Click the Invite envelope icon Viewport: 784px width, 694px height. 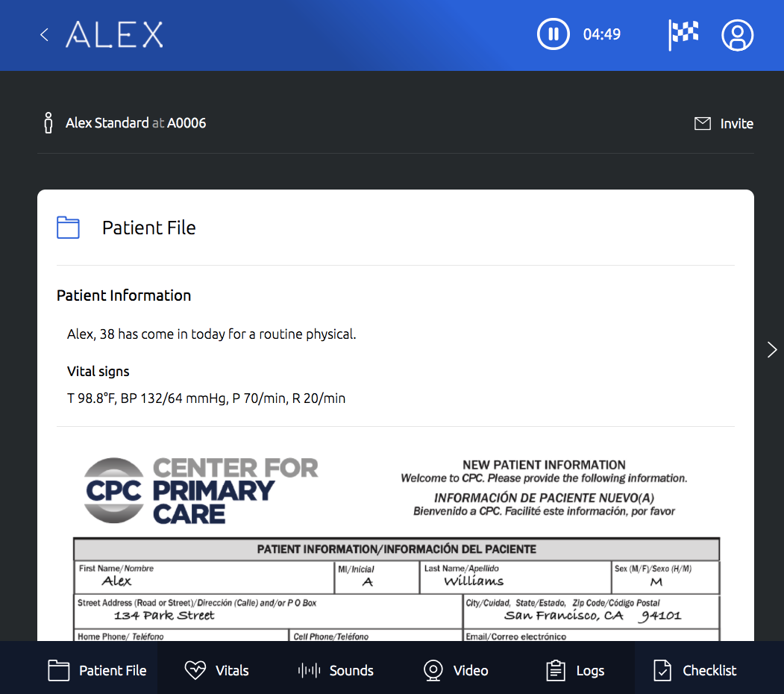click(x=703, y=124)
